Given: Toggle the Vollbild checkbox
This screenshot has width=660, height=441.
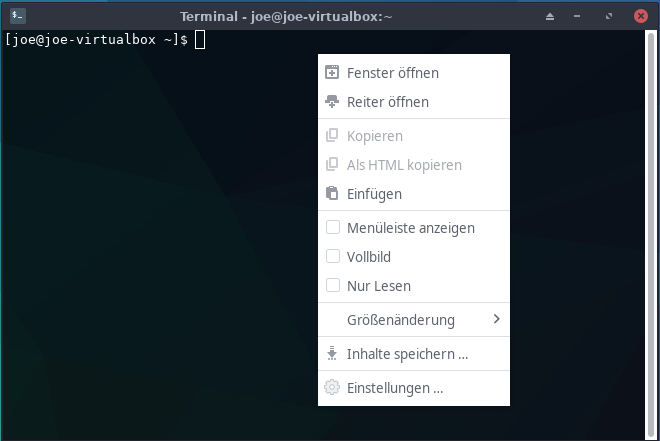Looking at the screenshot, I should click(x=333, y=256).
